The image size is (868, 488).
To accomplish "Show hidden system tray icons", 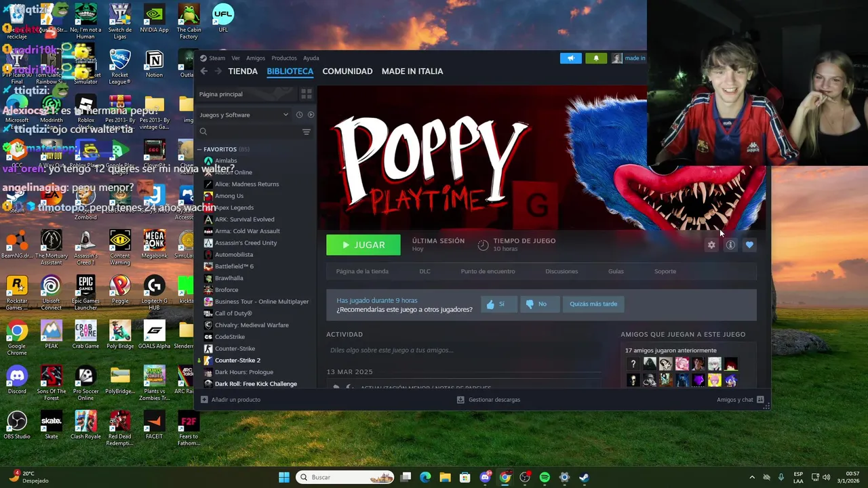I will (751, 477).
